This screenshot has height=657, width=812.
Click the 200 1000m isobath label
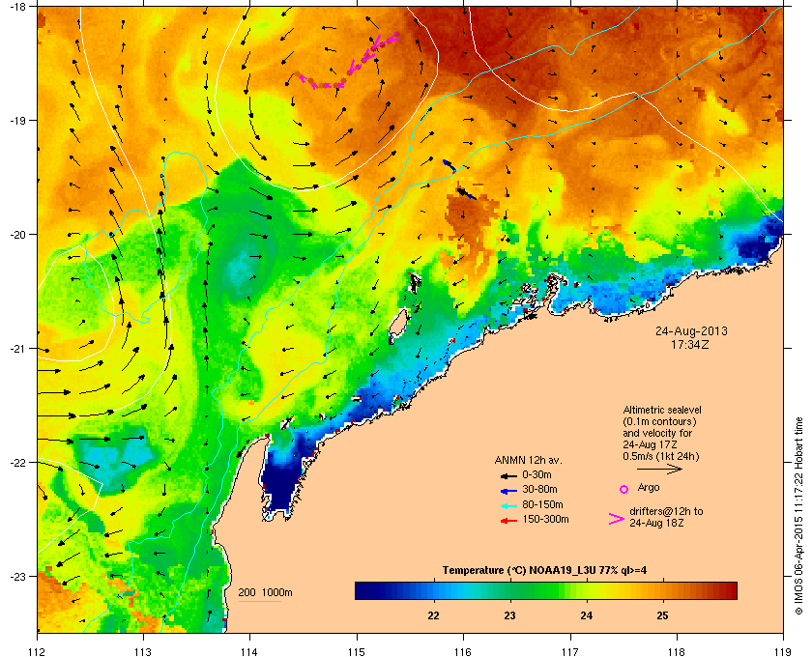click(x=265, y=593)
